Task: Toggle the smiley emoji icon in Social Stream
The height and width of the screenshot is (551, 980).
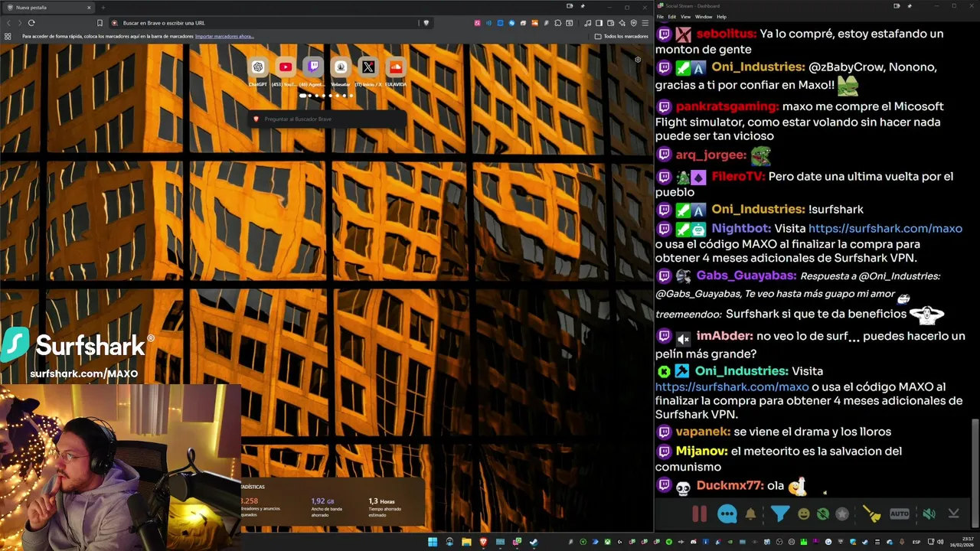Action: (803, 514)
